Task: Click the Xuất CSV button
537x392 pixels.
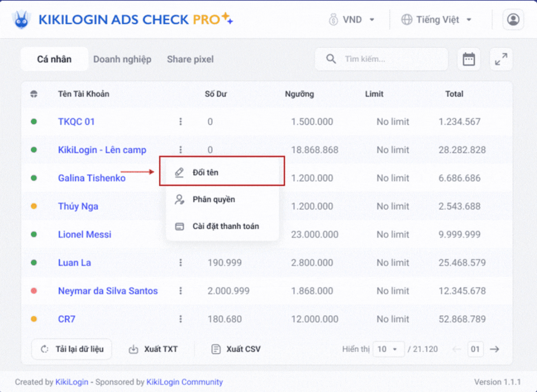Action: (x=236, y=349)
